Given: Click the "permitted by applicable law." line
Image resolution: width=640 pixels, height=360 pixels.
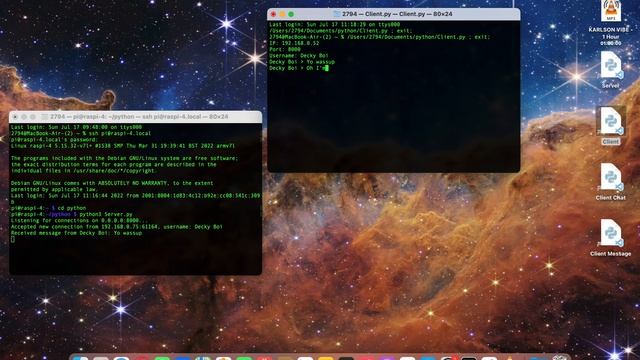Looking at the screenshot, I should click(54, 189).
